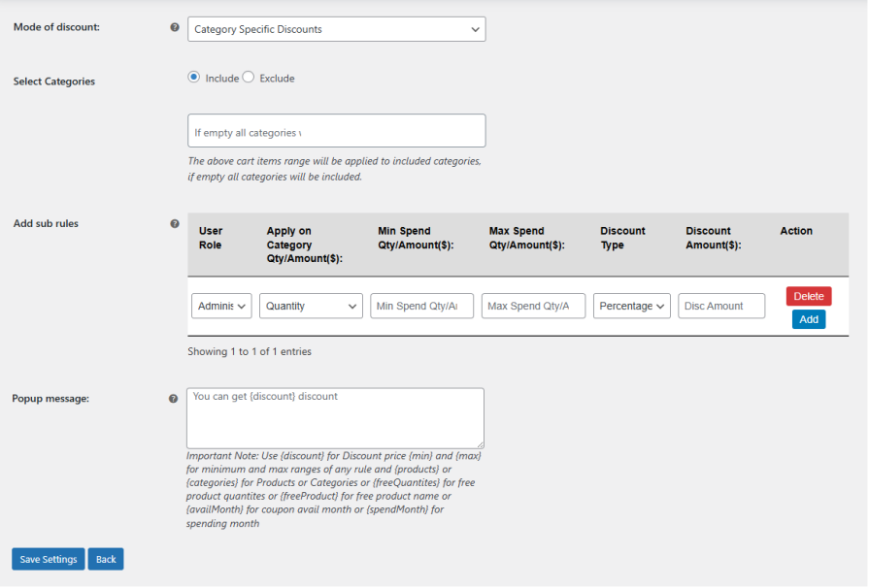Open the Administrator user role dropdown
Viewport: 869px width, 588px height.
point(220,306)
